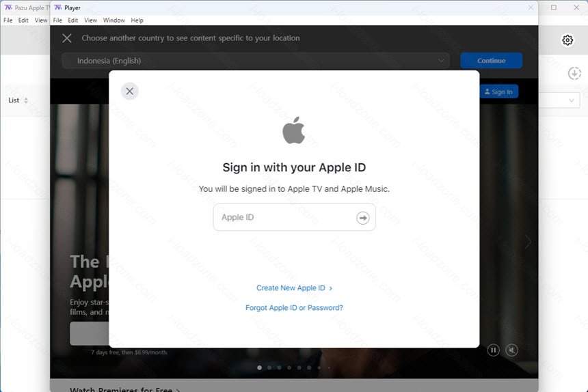
Task: Open the Player Help menu
Action: tap(137, 20)
